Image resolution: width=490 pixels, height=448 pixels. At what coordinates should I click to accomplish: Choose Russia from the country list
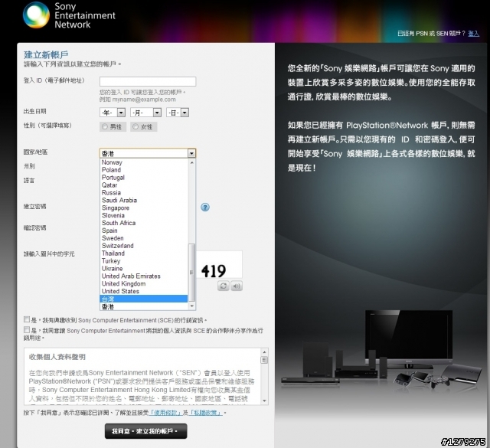[144, 192]
